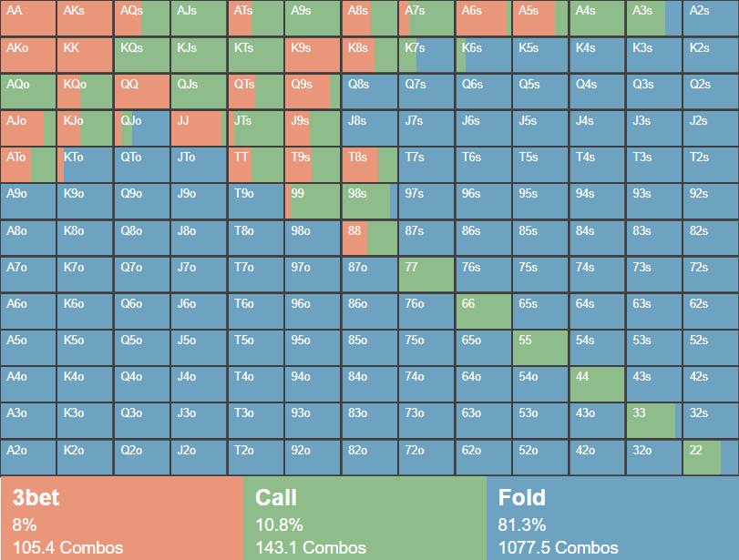The width and height of the screenshot is (739, 560).
Task: Select the AKs hand cell
Action: 85,18
